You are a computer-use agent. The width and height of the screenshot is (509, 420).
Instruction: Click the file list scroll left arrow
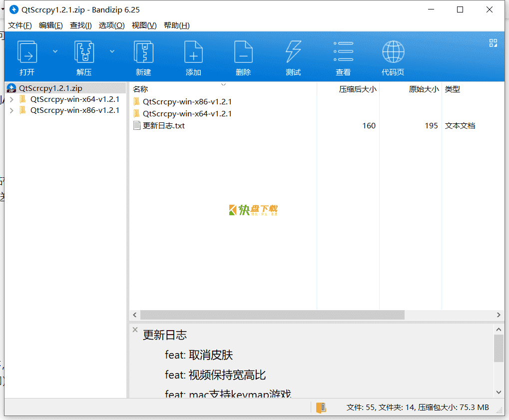pos(135,315)
